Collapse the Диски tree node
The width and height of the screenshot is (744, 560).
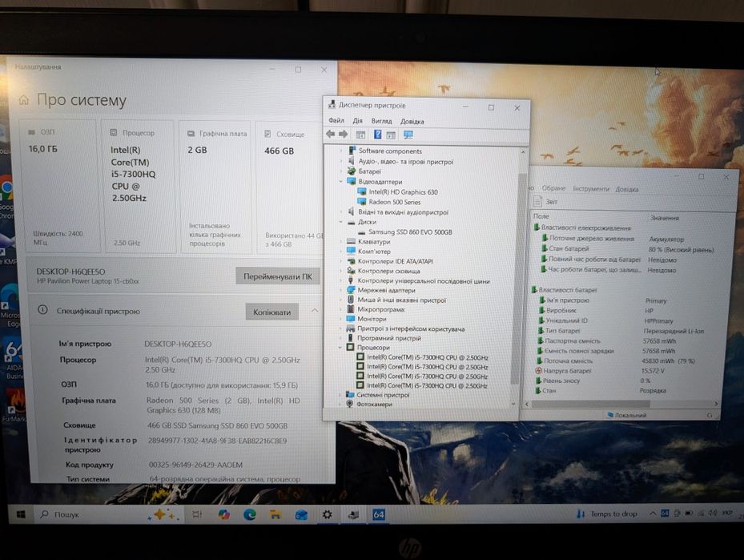click(340, 222)
